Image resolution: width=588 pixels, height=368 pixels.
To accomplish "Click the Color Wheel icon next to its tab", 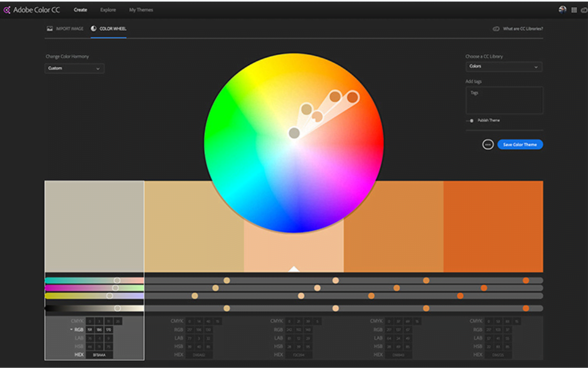I will coord(92,29).
